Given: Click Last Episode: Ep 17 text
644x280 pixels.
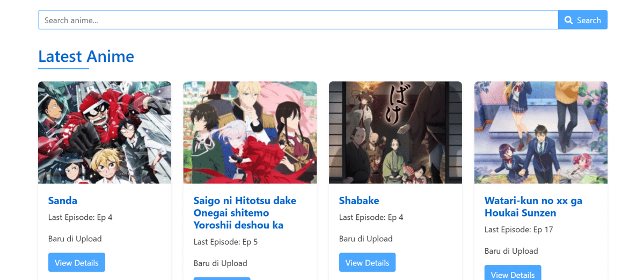Looking at the screenshot, I should pyautogui.click(x=519, y=230).
